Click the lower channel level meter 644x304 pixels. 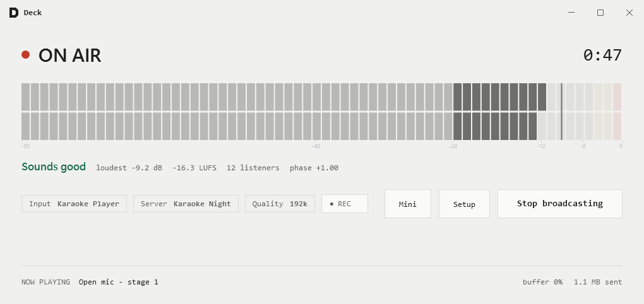(321, 126)
